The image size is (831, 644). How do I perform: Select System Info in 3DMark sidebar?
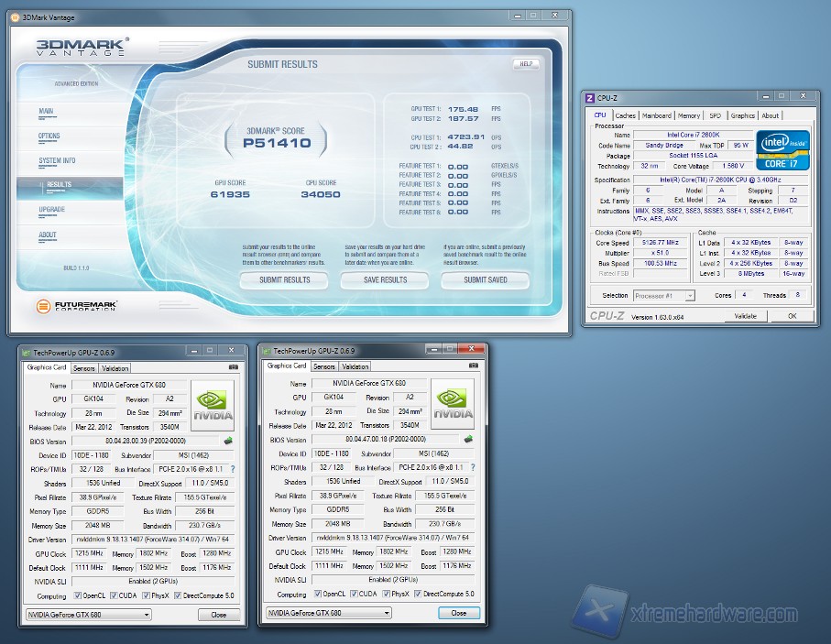[x=57, y=161]
